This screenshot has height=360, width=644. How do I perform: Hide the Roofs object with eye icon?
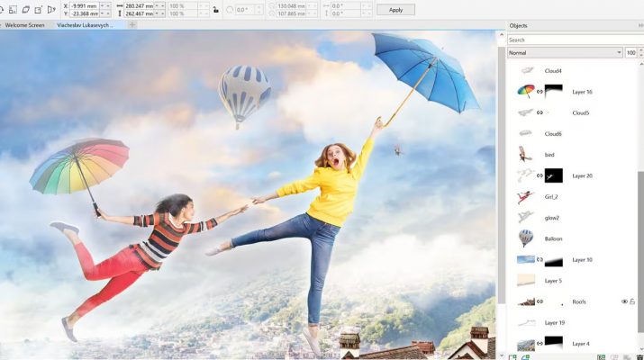point(624,301)
